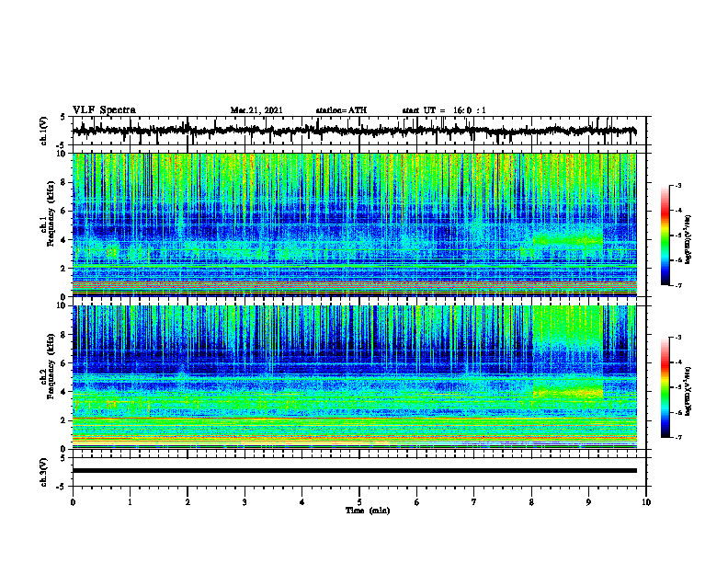Click the time axis tick label '5'
The height and width of the screenshot is (563, 728).
(359, 502)
